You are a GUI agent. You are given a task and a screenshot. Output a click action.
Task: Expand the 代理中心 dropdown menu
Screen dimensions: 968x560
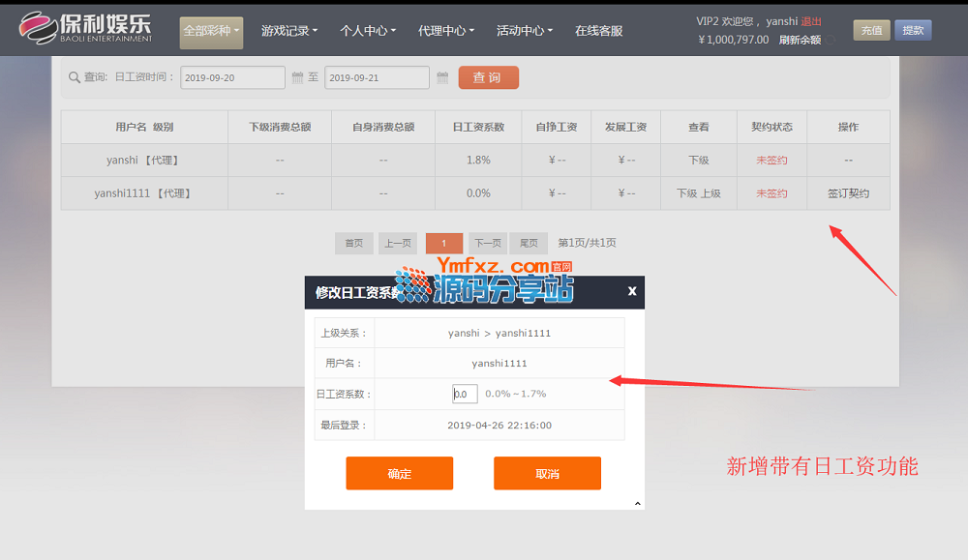pos(445,31)
